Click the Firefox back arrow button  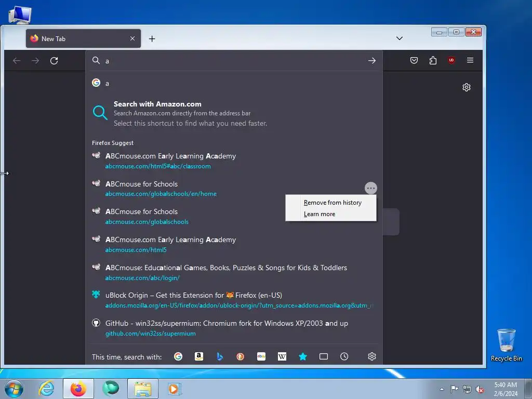(17, 61)
